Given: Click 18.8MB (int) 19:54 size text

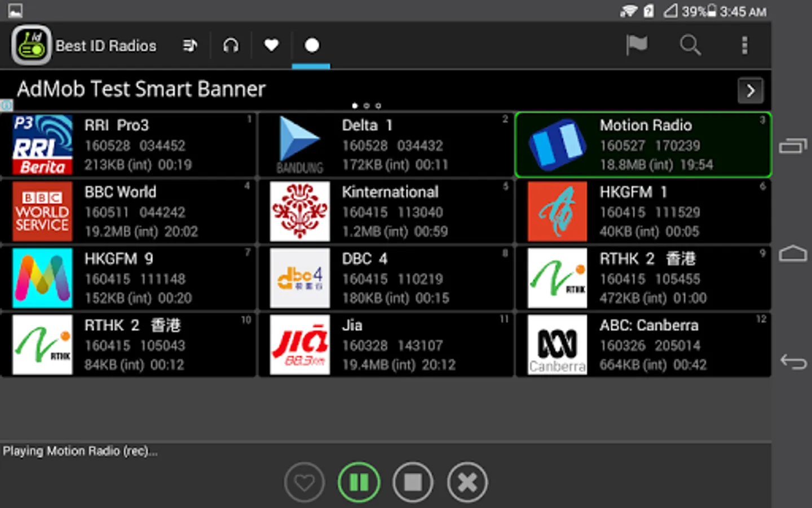Looking at the screenshot, I should point(656,165).
